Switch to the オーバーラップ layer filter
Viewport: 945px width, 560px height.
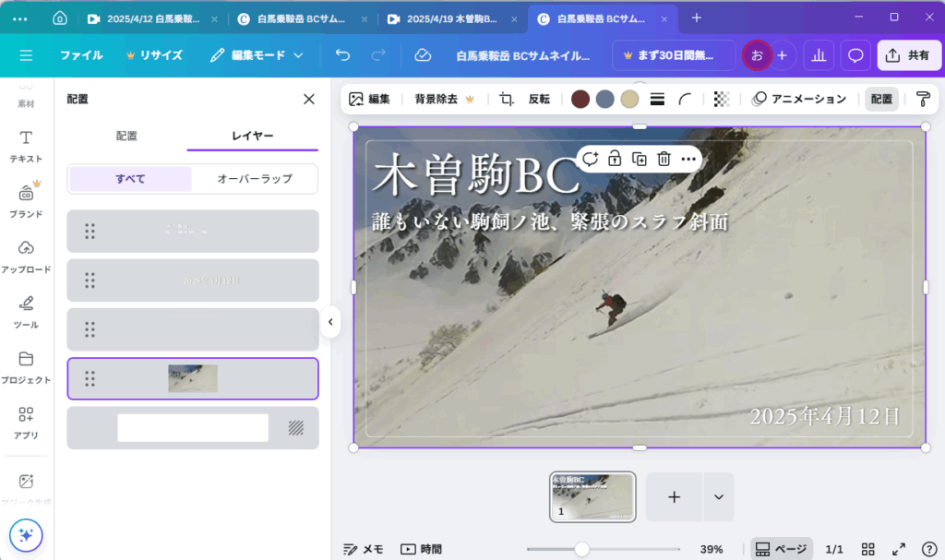point(254,179)
